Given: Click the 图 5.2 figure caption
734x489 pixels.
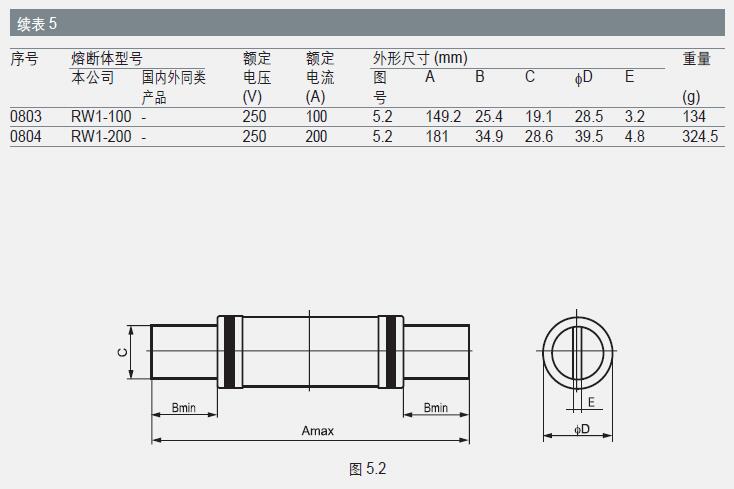Looking at the screenshot, I should point(367,468).
